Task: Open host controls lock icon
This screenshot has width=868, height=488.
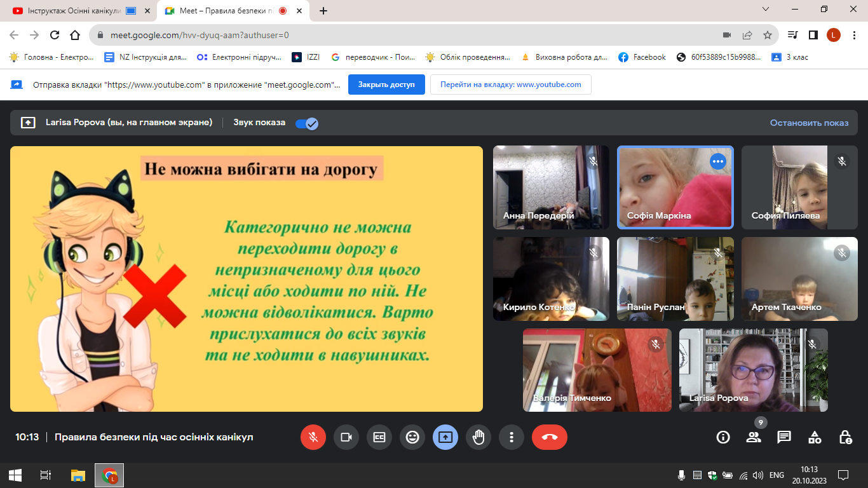Action: 845,437
